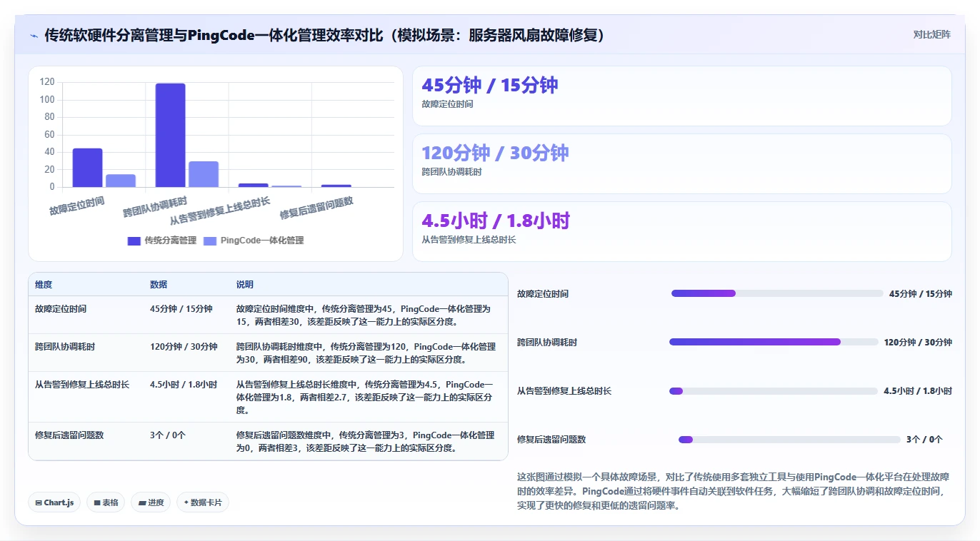Select the 进度 tag chip
The image size is (980, 541).
(151, 502)
